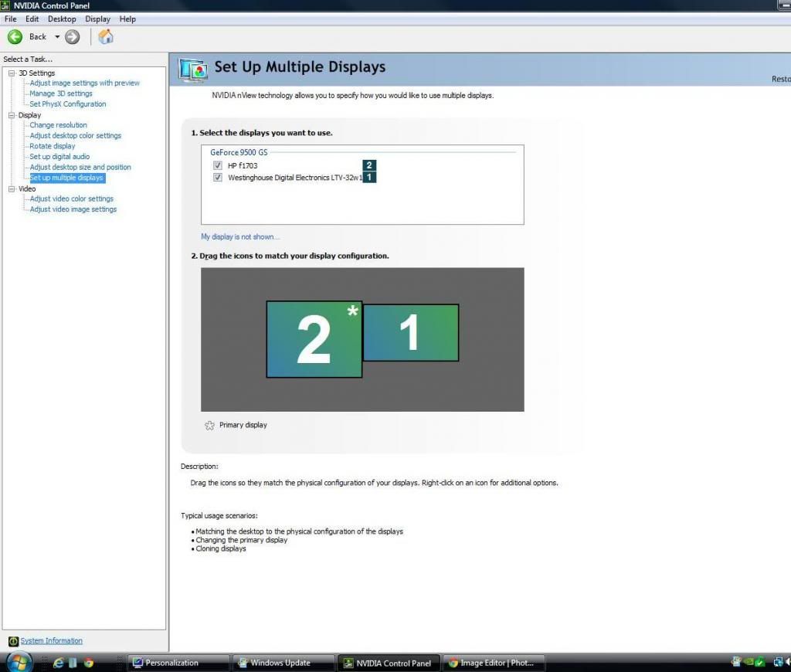Click the number 1 badge beside Westinghouse
This screenshot has width=791, height=672.
point(369,177)
